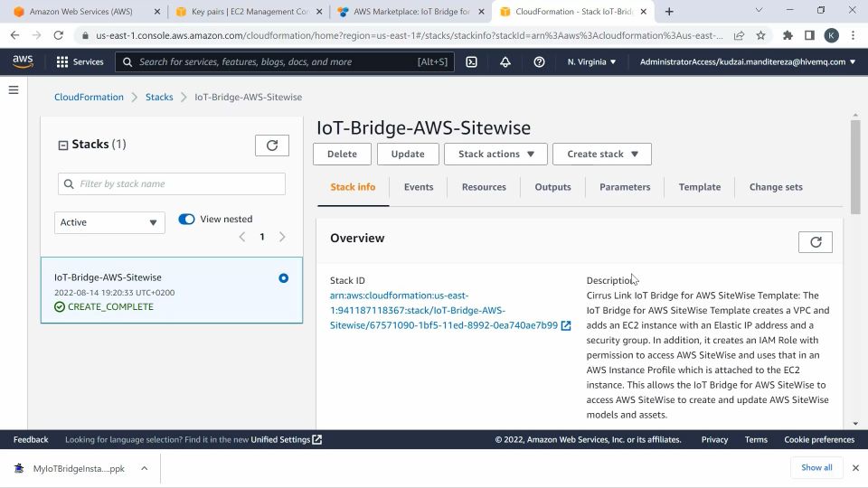This screenshot has height=488, width=868.
Task: Refresh the Stacks list
Action: 272,145
